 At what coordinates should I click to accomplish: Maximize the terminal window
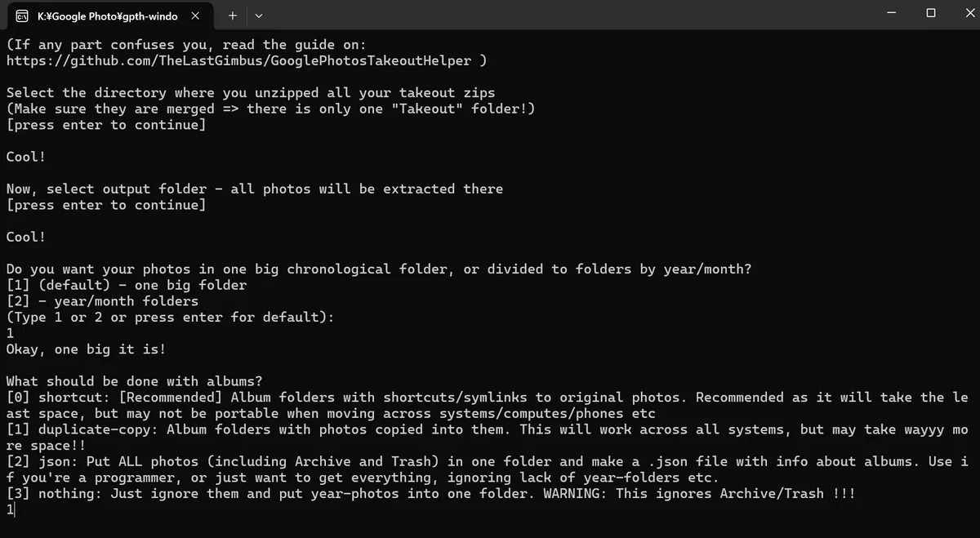(931, 13)
